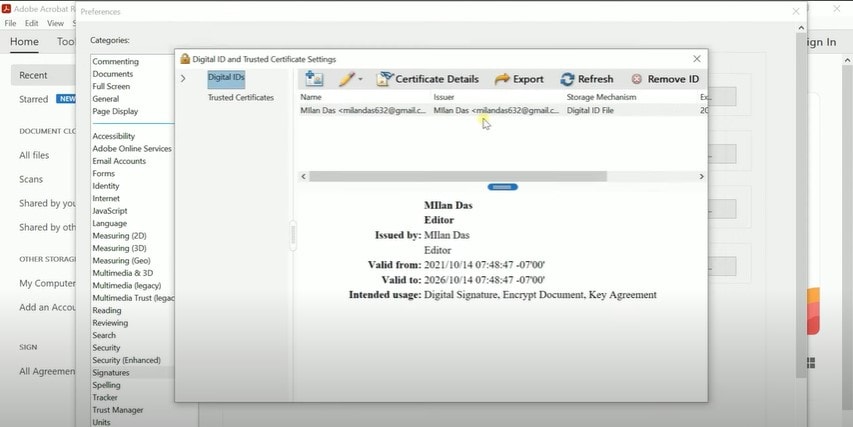Select Multimedia & 3D category
Screen dimensions: 853x427
tap(122, 273)
